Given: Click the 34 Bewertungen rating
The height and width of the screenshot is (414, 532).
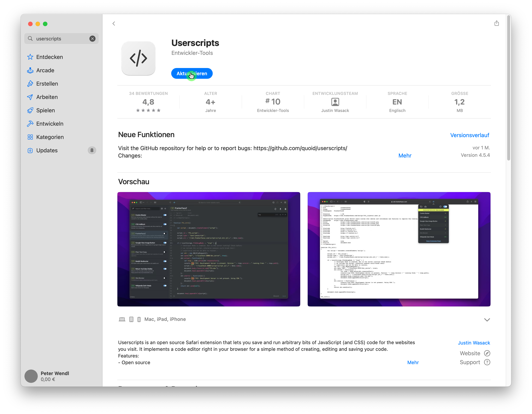Looking at the screenshot, I should [148, 102].
